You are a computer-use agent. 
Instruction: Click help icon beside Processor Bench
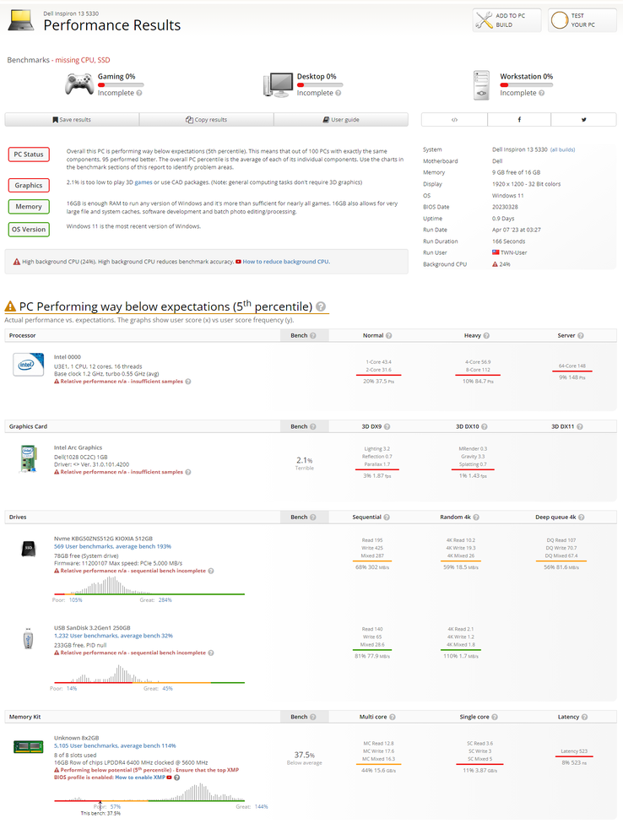tap(313, 336)
